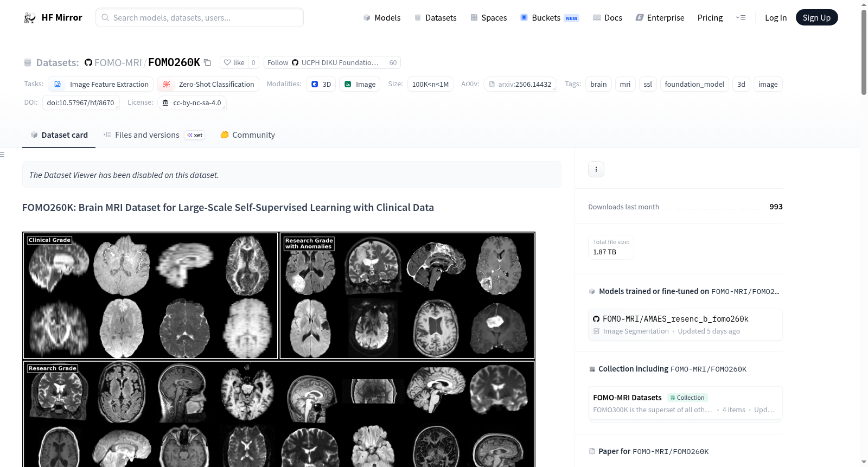Open the Models navigation link
Viewport: 868px width, 467px height.
click(382, 17)
